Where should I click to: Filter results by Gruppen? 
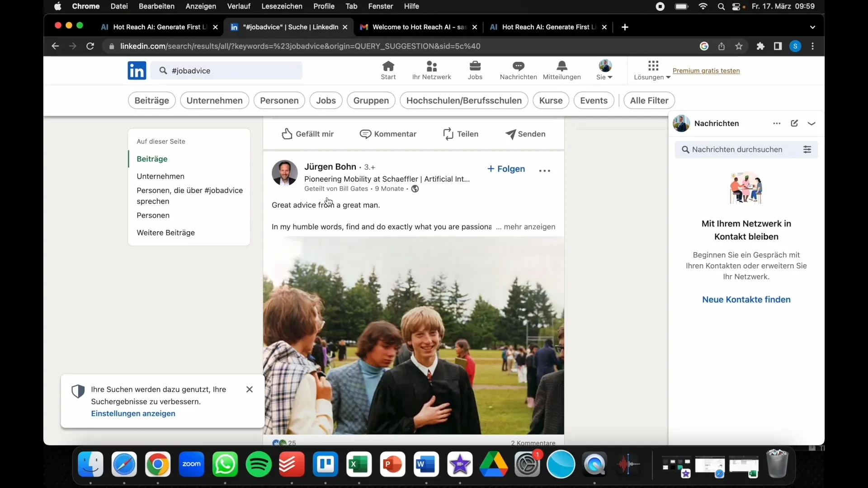click(371, 100)
